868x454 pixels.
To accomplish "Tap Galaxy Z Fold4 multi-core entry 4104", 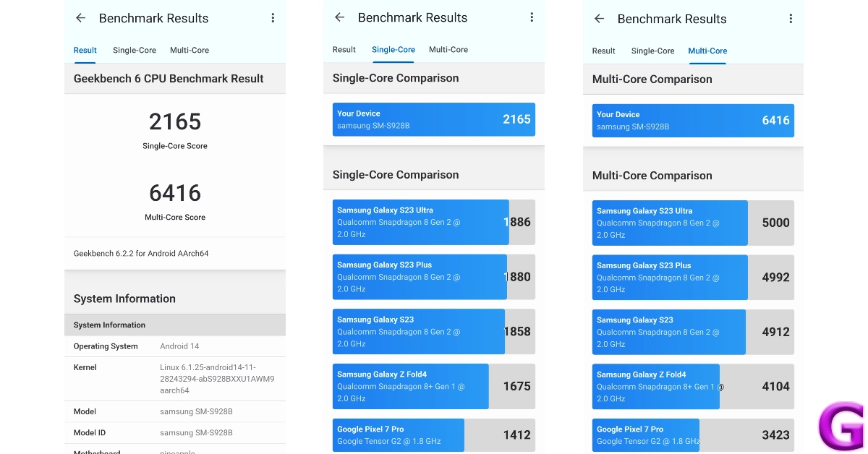I will tap(693, 387).
